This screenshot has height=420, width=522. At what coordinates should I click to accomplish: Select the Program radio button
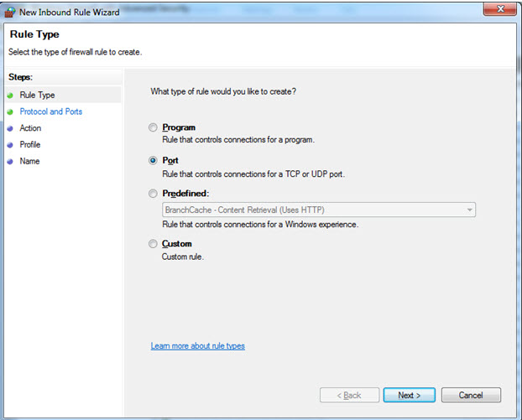coord(153,127)
